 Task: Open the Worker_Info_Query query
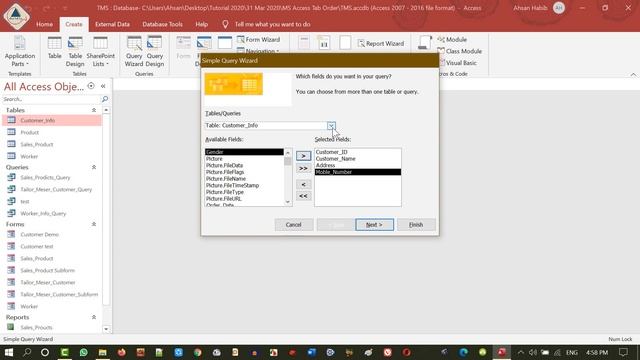coord(52,213)
